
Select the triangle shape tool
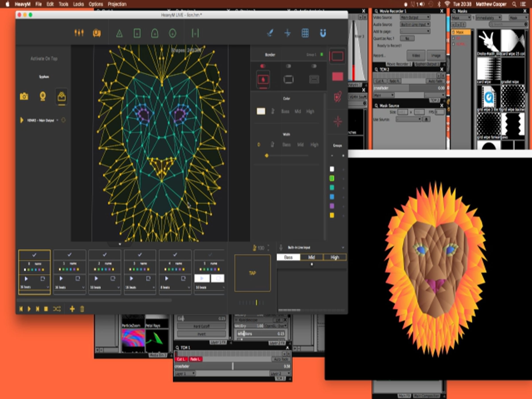point(119,33)
